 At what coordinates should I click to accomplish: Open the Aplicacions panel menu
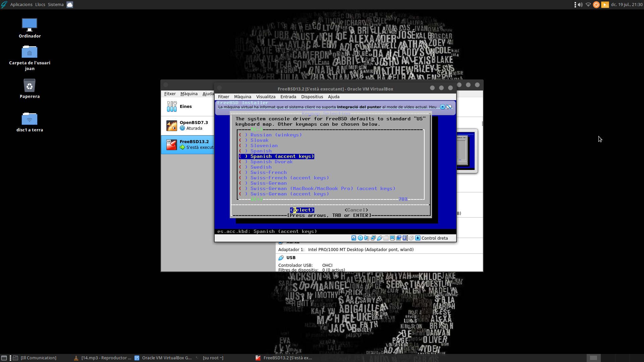(x=21, y=5)
